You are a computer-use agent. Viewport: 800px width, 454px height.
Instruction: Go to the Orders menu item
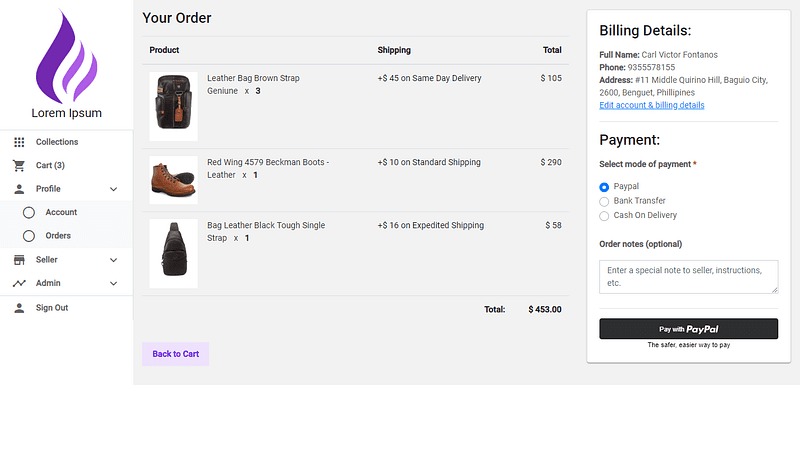[58, 236]
